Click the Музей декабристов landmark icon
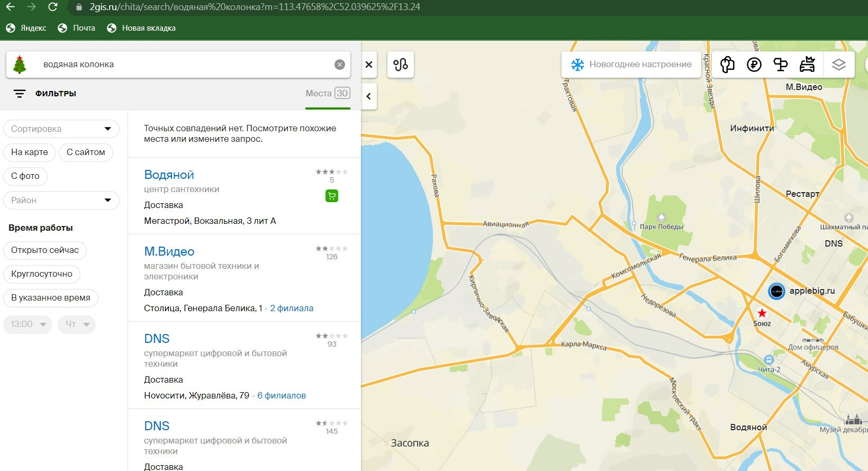868x471 pixels. tap(854, 419)
